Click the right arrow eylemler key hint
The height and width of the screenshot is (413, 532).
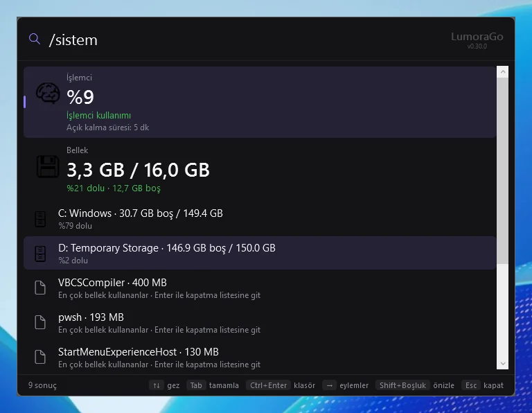346,385
